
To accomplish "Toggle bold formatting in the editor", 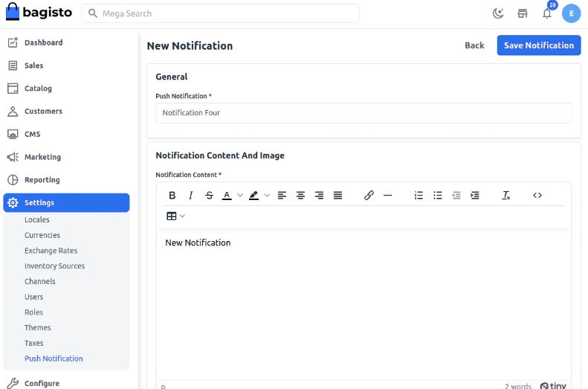I will point(172,196).
